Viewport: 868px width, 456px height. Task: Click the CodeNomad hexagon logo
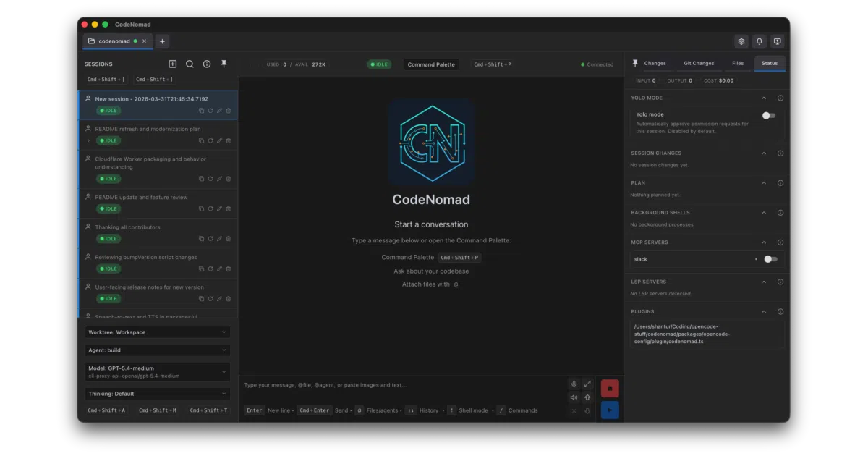coord(431,143)
